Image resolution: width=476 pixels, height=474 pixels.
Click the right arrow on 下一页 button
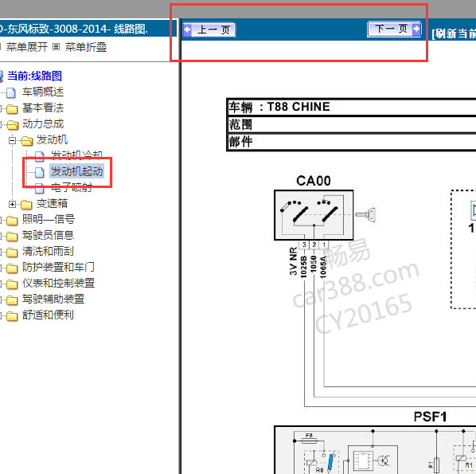416,29
